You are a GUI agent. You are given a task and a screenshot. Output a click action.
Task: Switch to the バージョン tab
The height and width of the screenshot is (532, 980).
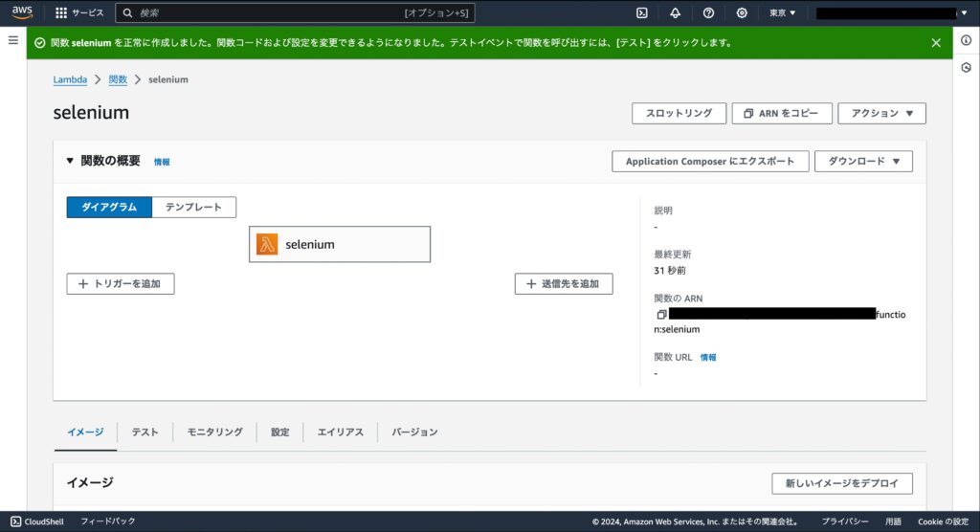click(414, 432)
